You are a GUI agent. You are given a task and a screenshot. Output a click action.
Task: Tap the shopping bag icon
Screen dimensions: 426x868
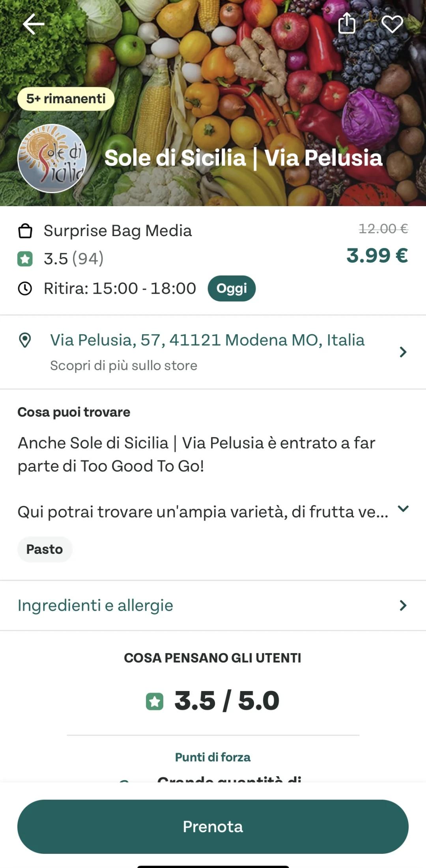(25, 231)
